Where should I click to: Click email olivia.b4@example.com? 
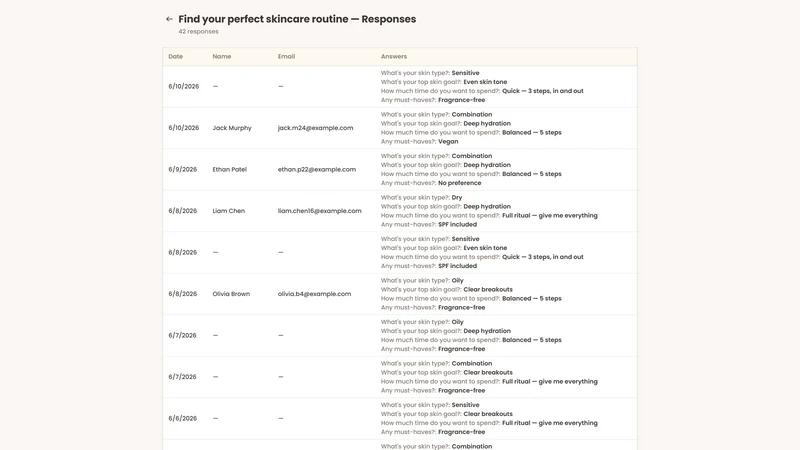[314, 294]
